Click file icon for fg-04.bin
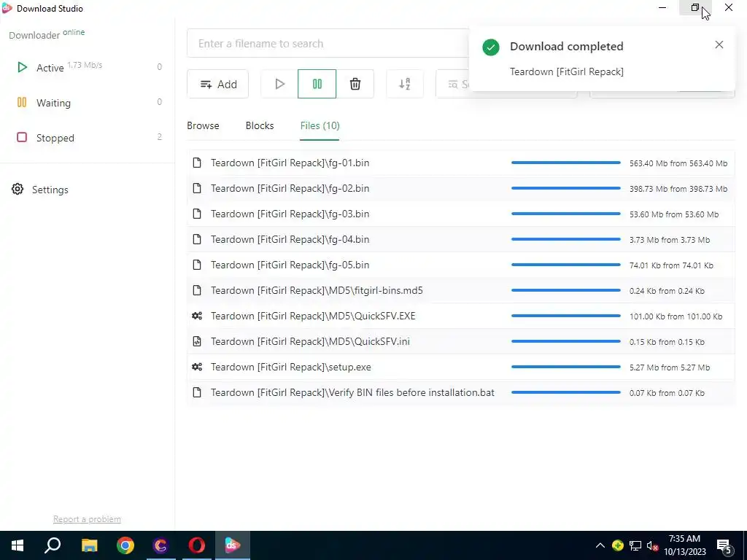Viewport: 747px width, 560px height. click(197, 239)
